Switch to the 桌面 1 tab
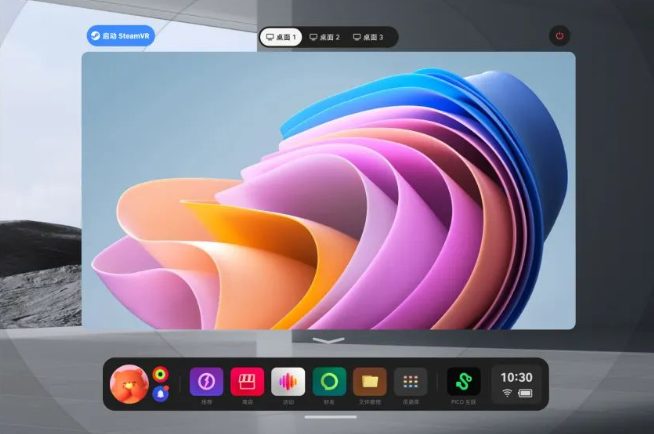 coord(281,37)
